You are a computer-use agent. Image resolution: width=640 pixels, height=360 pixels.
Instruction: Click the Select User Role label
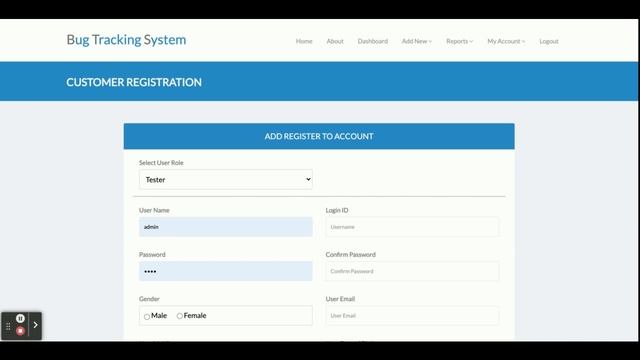tap(161, 162)
